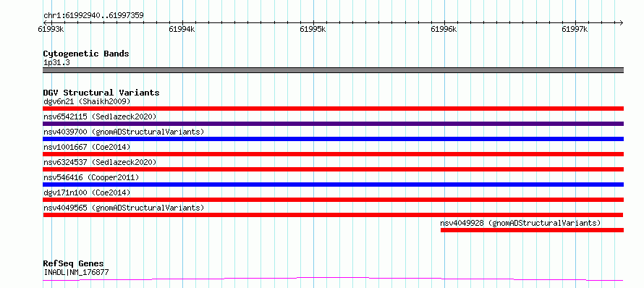Open nsv4039700 (gnomADStructuralVariants) label

pos(124,132)
